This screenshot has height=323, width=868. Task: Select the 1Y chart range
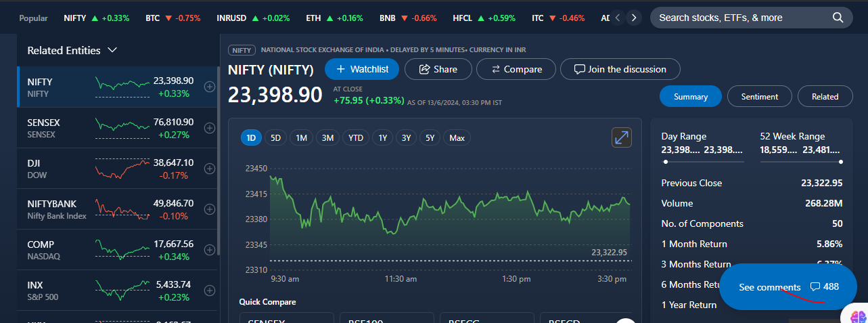(x=382, y=137)
